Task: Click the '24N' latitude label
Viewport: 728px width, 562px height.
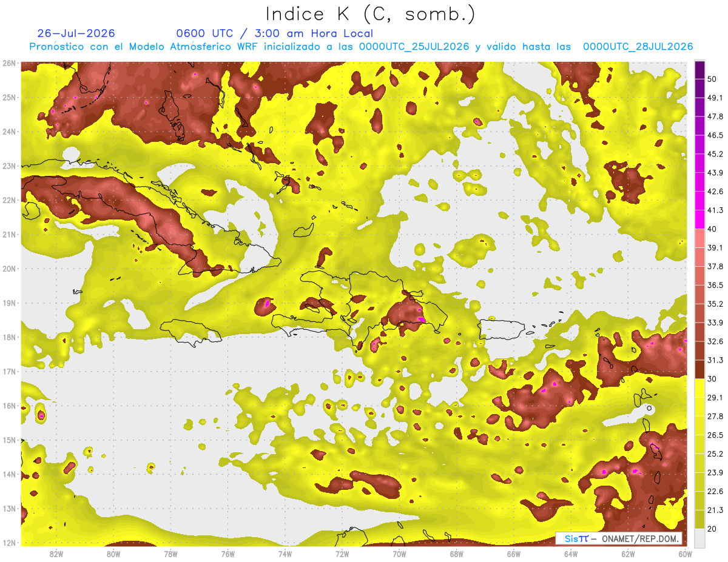Action: pos(9,132)
